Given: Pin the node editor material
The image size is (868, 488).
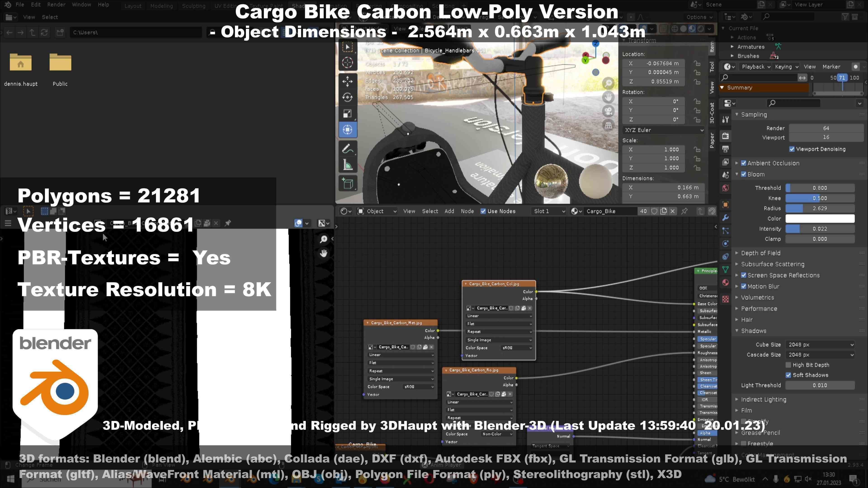Looking at the screenshot, I should pos(684,211).
